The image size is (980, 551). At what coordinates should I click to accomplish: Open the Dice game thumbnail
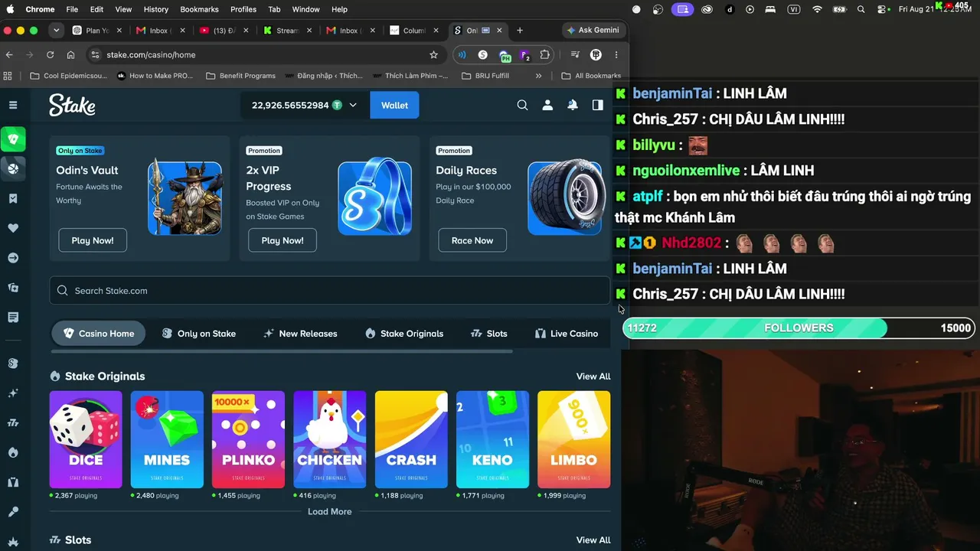tap(86, 439)
